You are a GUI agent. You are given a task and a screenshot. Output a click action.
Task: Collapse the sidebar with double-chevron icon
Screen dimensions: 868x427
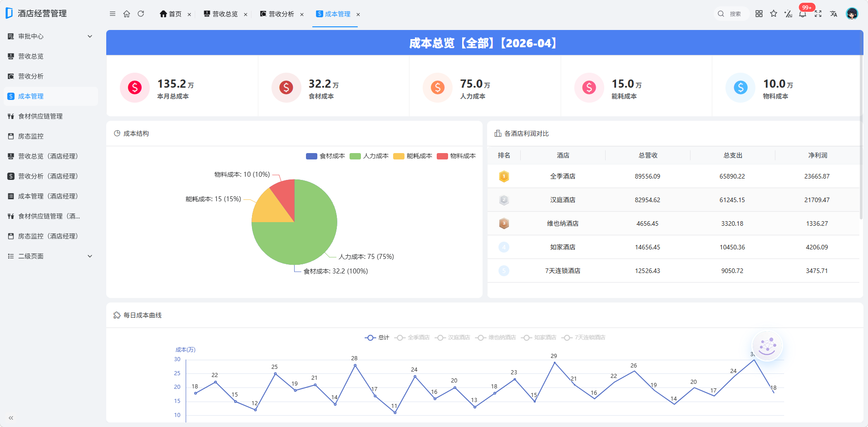pyautogui.click(x=11, y=418)
